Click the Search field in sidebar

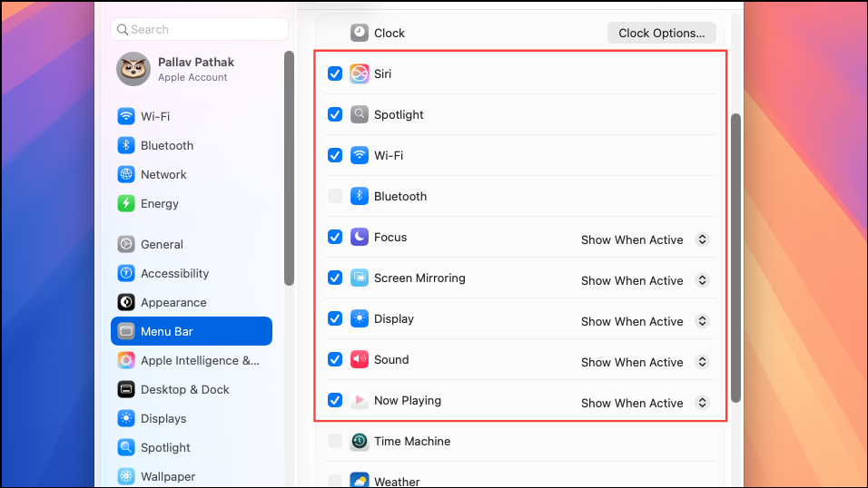point(199,29)
